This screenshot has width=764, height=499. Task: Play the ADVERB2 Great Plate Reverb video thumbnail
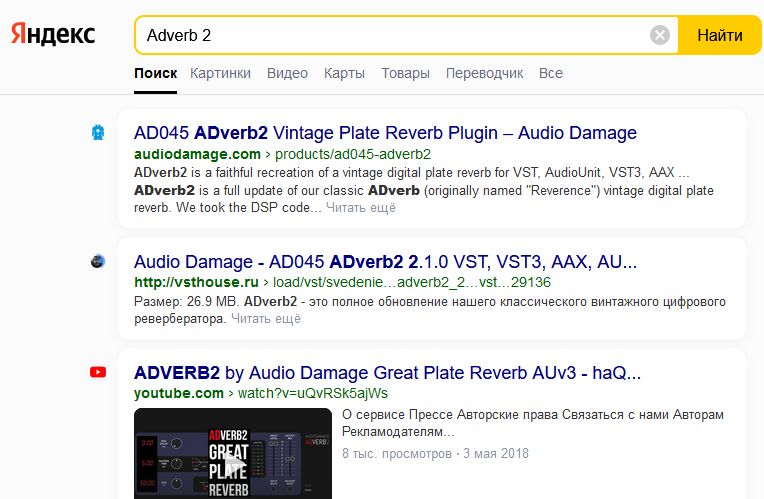(x=233, y=454)
